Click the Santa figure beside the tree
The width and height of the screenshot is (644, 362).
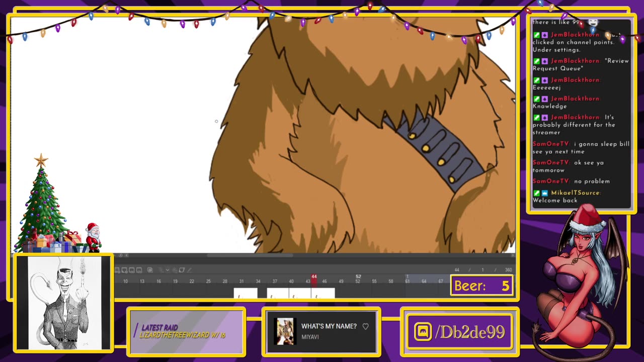click(x=93, y=237)
